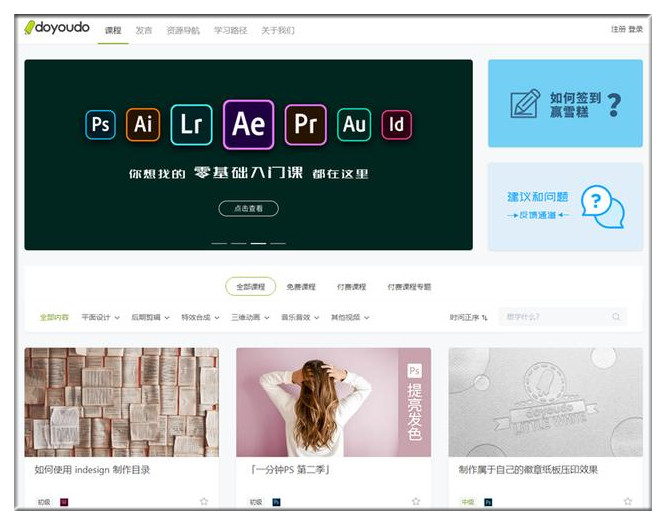Screen dimensions: 666x525
Task: Go to fourth banner slide indicator
Action: coord(278,243)
